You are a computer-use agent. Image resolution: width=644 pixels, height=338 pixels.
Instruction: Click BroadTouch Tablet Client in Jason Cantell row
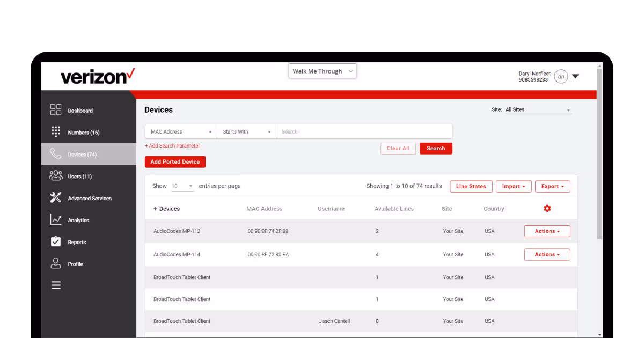(182, 321)
